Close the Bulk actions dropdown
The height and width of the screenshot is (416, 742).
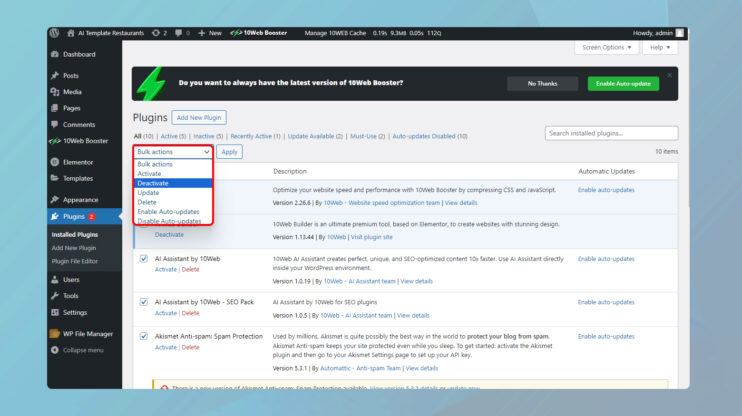coord(173,152)
